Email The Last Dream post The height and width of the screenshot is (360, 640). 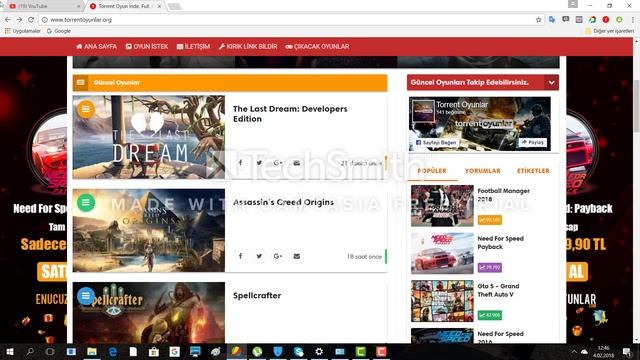click(x=297, y=163)
